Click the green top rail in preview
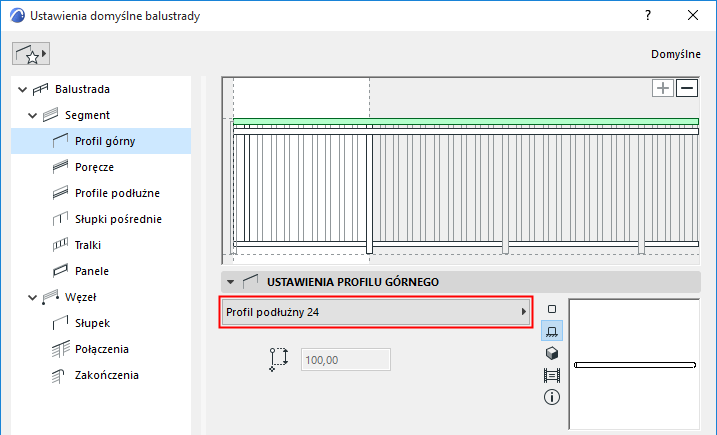The height and width of the screenshot is (435, 717). point(466,122)
